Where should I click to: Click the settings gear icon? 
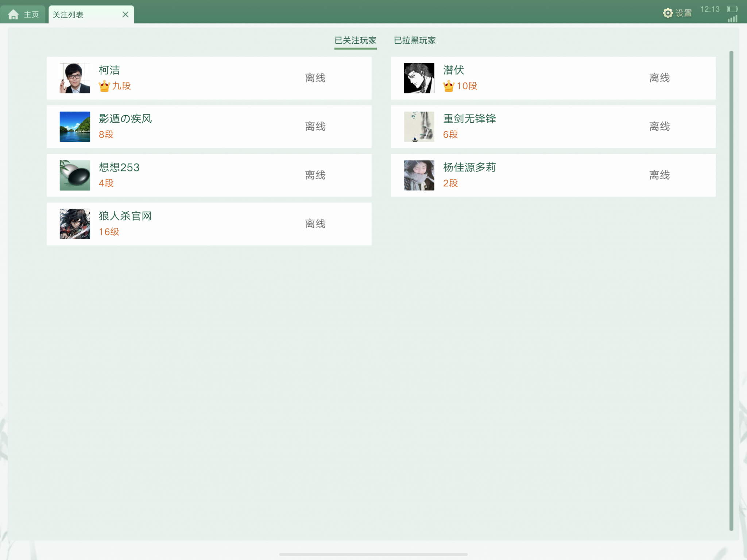click(x=668, y=13)
